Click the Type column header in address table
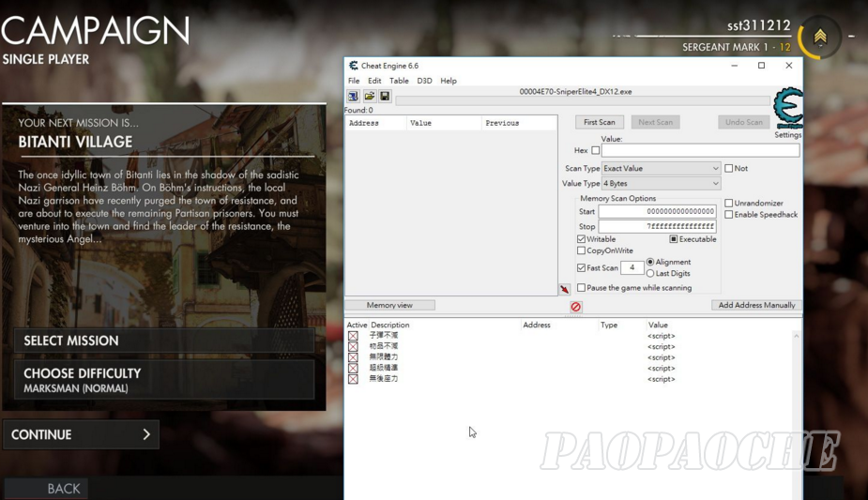 pyautogui.click(x=609, y=326)
